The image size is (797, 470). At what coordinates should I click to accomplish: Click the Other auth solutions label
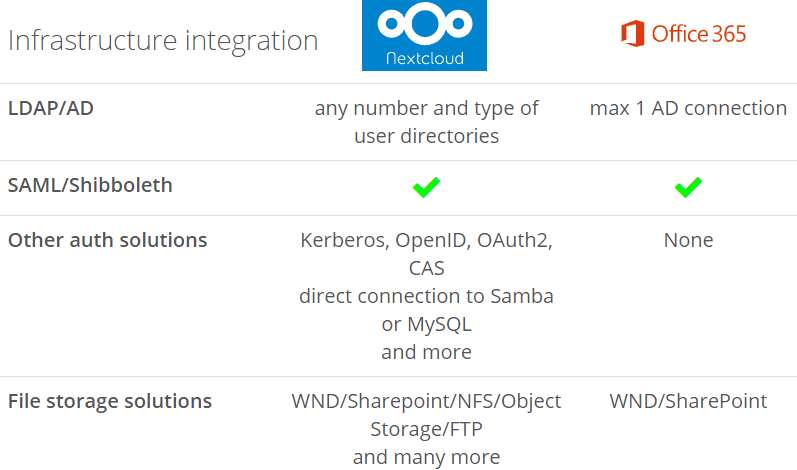tap(107, 240)
